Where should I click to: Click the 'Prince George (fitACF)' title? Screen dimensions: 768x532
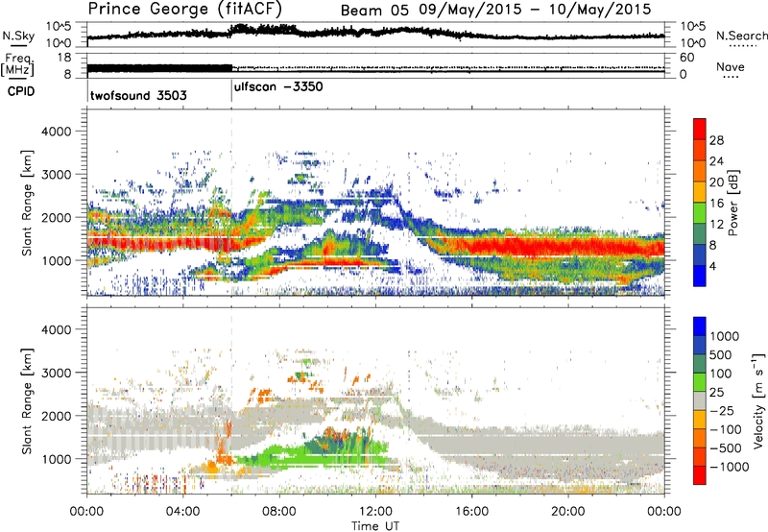184,9
